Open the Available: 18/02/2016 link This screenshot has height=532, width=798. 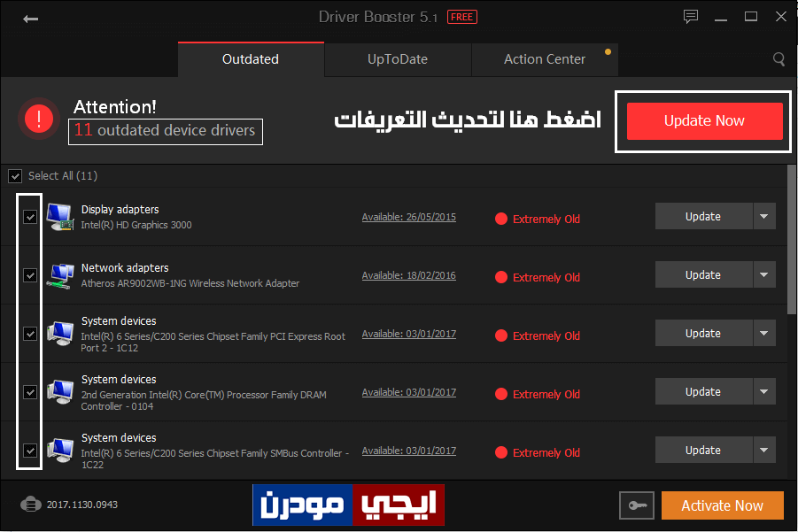[x=408, y=275]
